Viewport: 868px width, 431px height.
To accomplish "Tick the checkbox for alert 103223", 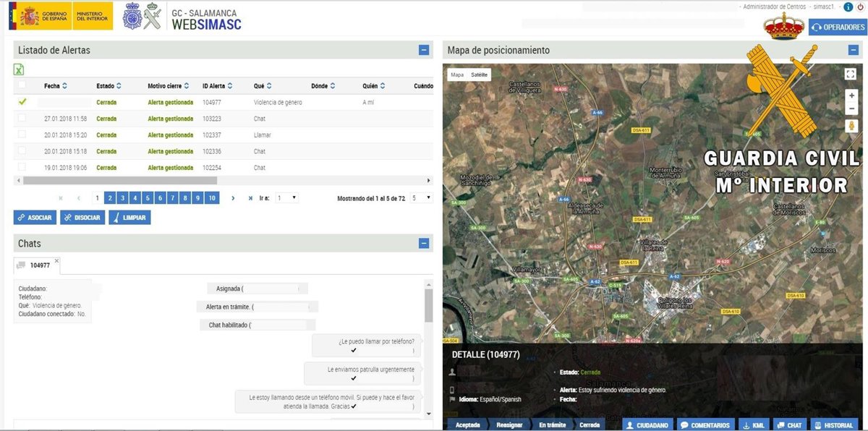I will coord(22,119).
